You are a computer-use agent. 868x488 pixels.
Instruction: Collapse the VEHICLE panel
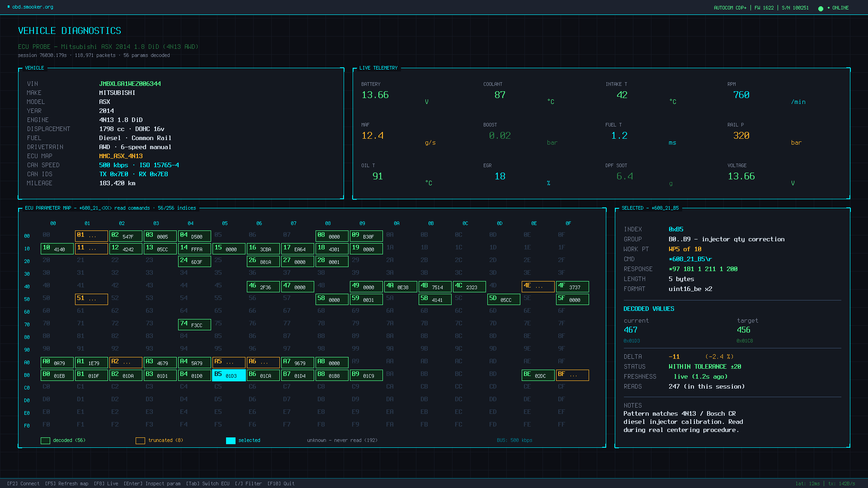[35, 68]
